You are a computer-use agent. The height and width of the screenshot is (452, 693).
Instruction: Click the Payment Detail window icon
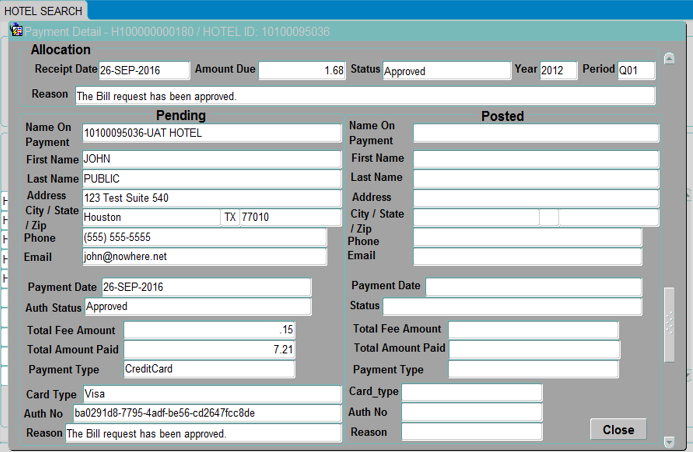pyautogui.click(x=16, y=31)
